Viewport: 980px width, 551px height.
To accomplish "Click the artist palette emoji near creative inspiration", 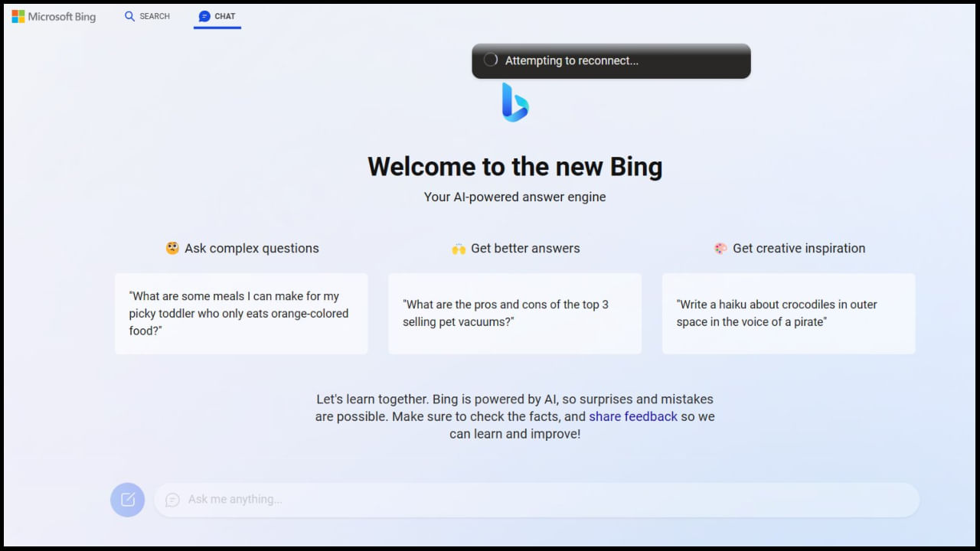I will click(720, 248).
